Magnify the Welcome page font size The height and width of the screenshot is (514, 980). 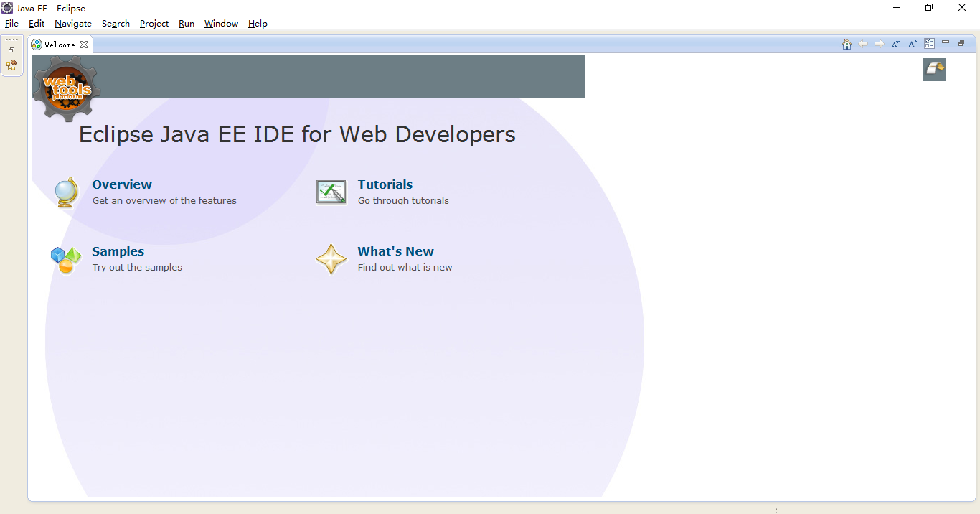[x=913, y=44]
